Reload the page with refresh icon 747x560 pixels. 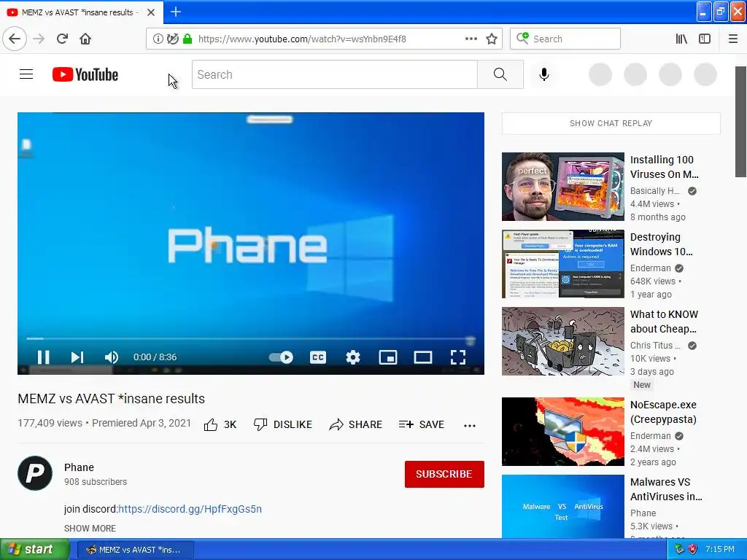point(62,39)
